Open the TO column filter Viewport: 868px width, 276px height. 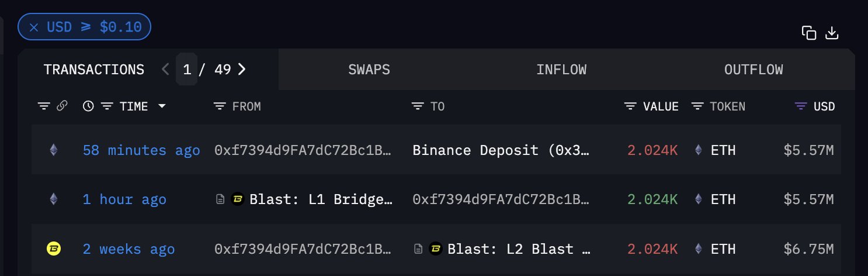pos(418,106)
